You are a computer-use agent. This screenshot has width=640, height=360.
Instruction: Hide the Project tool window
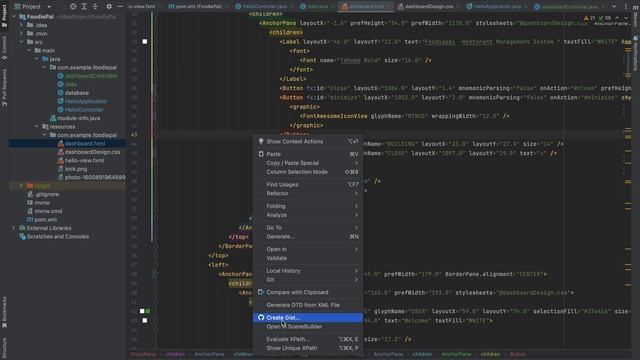[120, 7]
